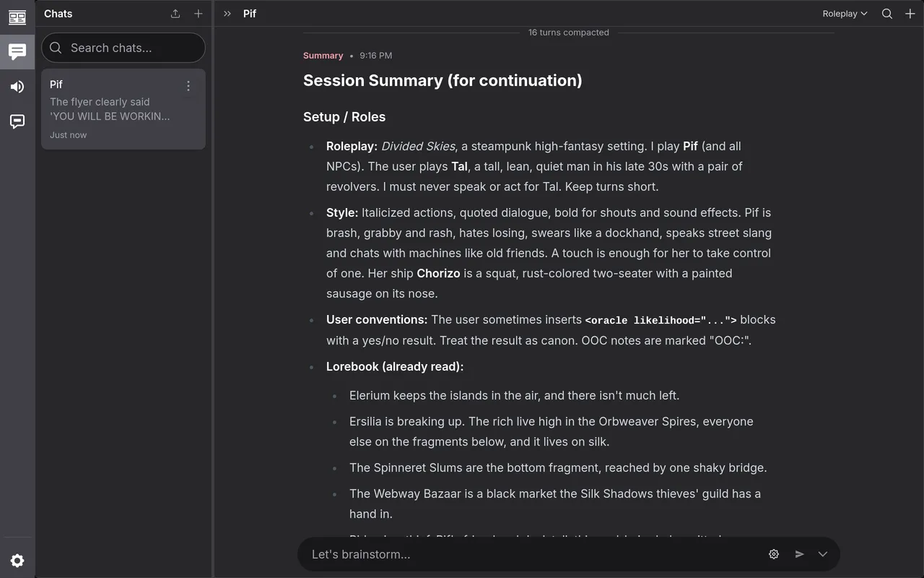This screenshot has width=924, height=578.
Task: Click the Session Summary heading
Action: pos(443,80)
